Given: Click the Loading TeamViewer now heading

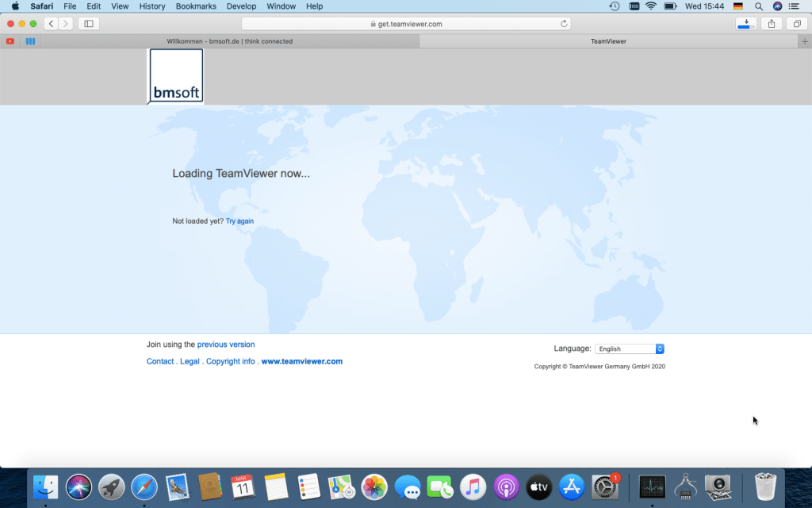Looking at the screenshot, I should click(241, 174).
